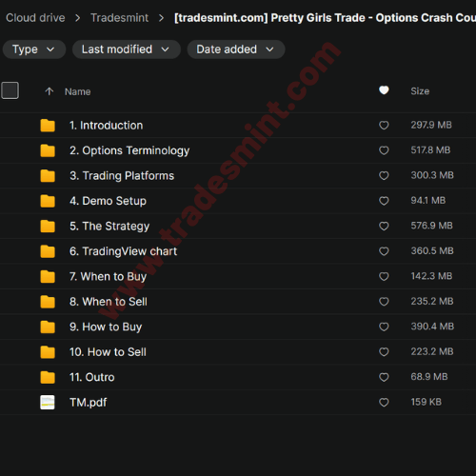Click the folder icon for 9. How to Buy

48,327
